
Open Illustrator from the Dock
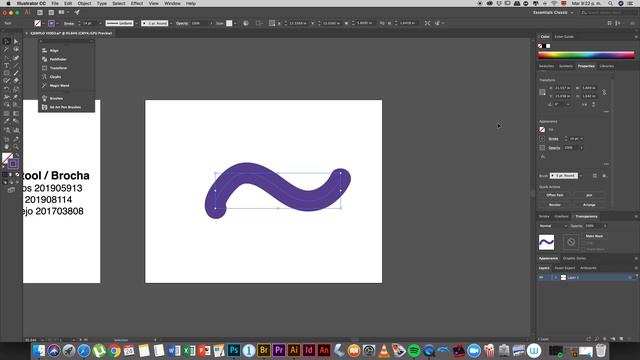[294, 350]
